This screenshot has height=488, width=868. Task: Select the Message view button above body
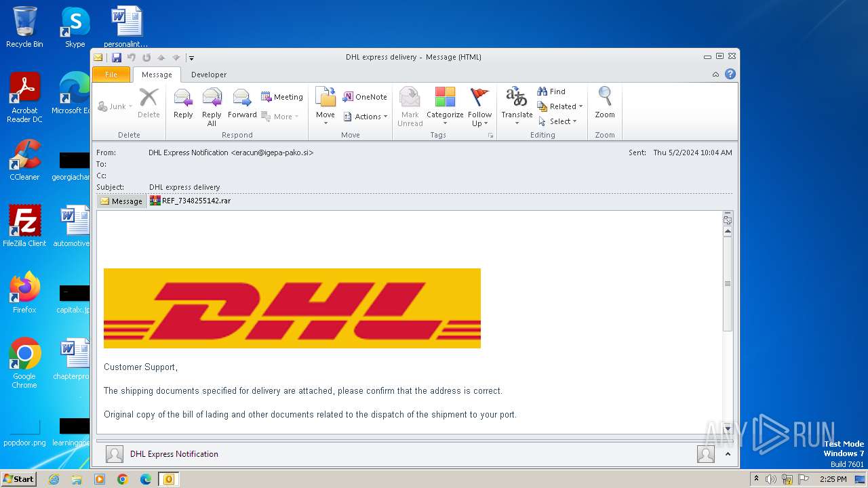[121, 201]
